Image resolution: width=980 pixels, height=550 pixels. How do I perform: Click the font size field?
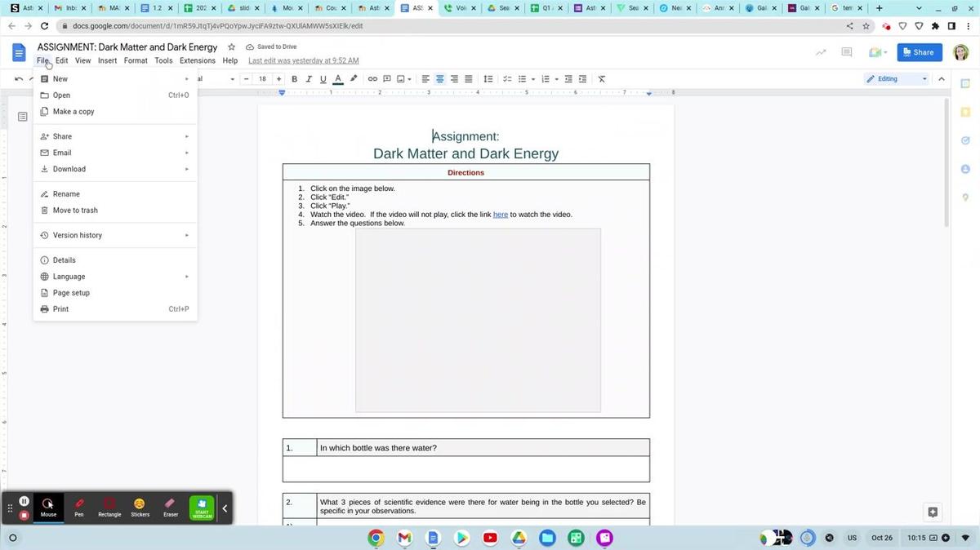[x=262, y=79]
